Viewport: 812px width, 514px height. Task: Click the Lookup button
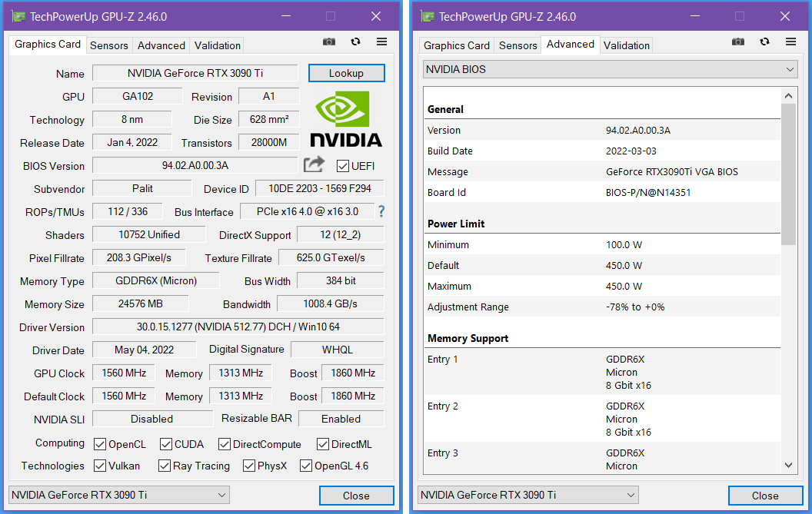347,73
